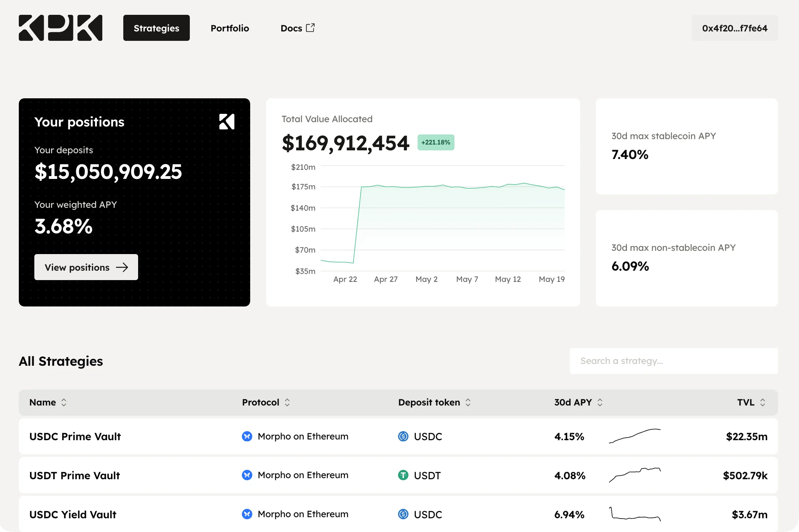Click the $169,912,454 total value
Viewport: 799px width, 532px height.
pyautogui.click(x=345, y=143)
